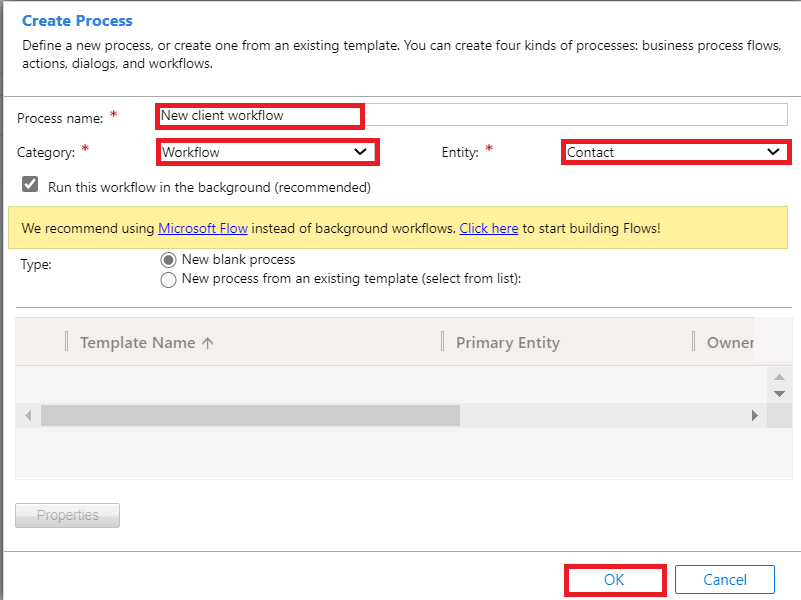Choose New process from an existing template
This screenshot has width=801, height=600.
click(x=168, y=280)
